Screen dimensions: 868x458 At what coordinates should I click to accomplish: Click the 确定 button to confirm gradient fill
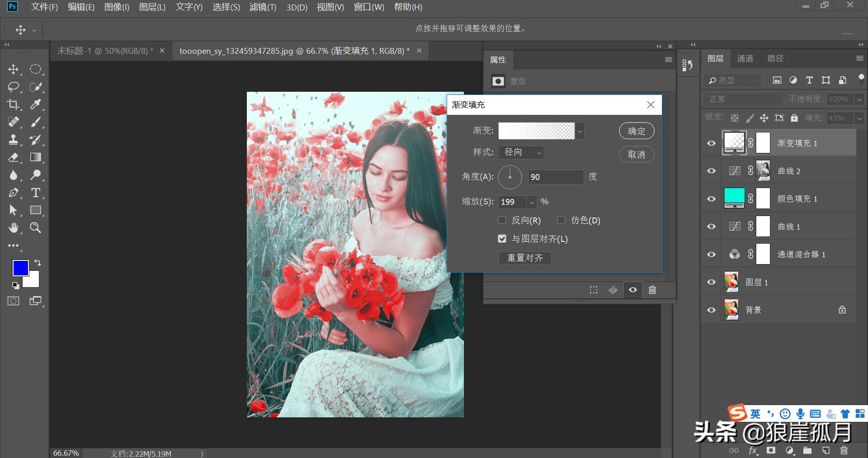[x=636, y=131]
